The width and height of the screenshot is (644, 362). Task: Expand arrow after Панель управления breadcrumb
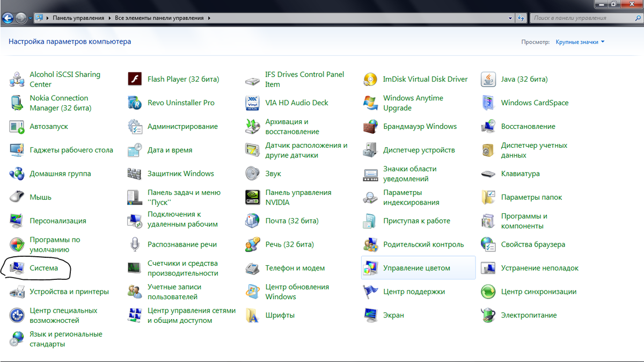110,18
